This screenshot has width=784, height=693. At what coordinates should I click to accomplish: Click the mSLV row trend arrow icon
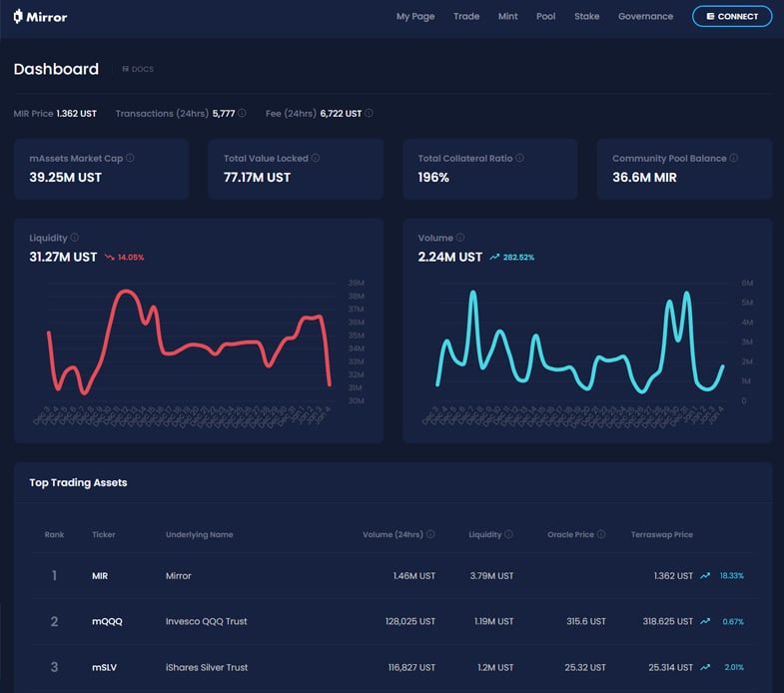pyautogui.click(x=705, y=667)
